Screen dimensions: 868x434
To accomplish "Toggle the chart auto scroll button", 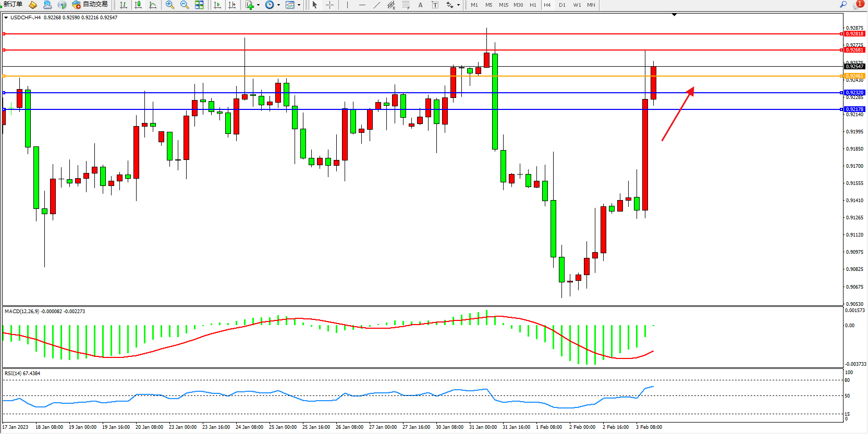I will (x=217, y=5).
